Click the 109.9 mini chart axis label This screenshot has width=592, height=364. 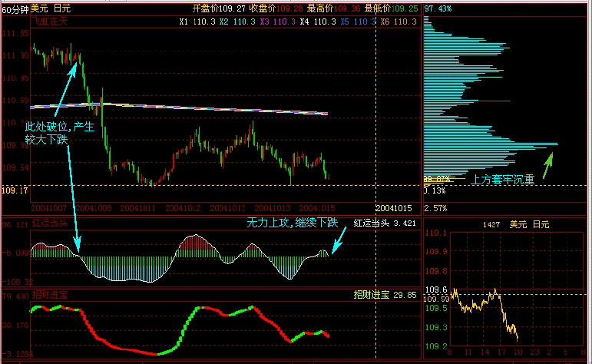tap(436, 252)
